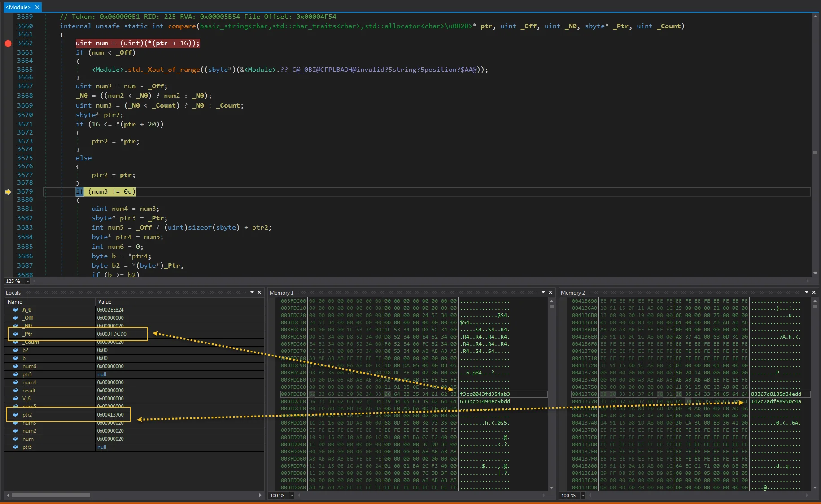821x504 pixels.
Task: Click the Locals panel title
Action: click(x=13, y=292)
